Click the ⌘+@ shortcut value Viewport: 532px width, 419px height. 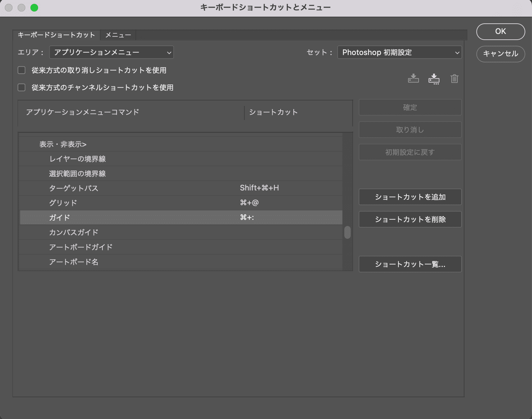[249, 203]
